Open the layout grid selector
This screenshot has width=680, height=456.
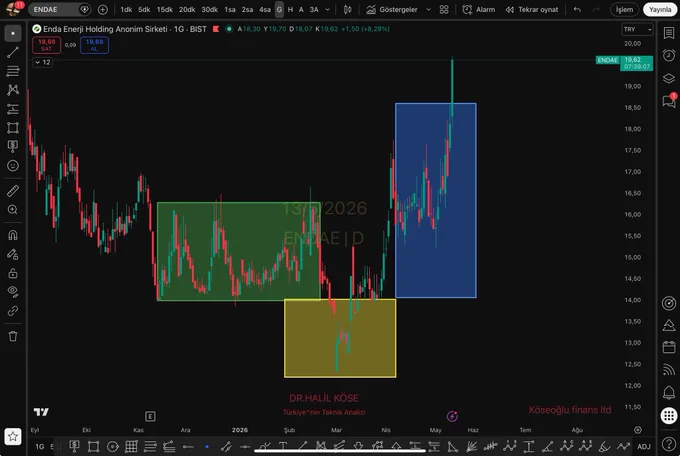444,10
